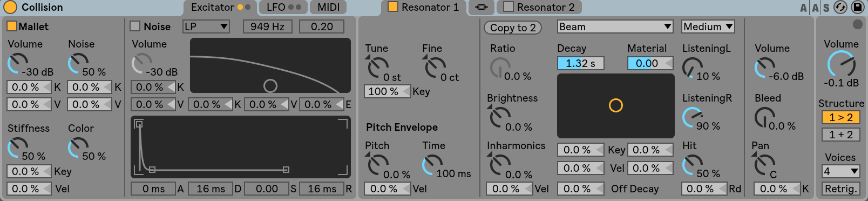Toggle the Collision device activator
The width and height of the screenshot is (868, 201).
(x=10, y=7)
